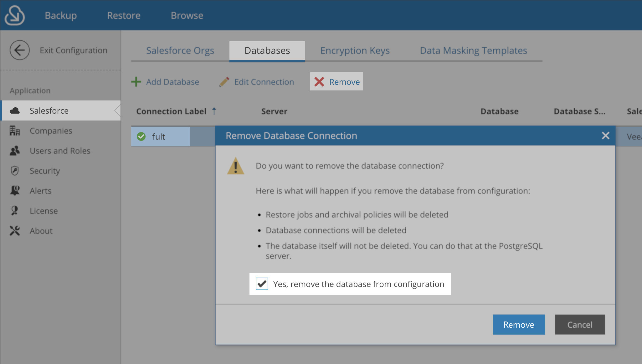Viewport: 642px width, 364px height.
Task: Click the green Add Database plus icon
Action: (x=136, y=81)
